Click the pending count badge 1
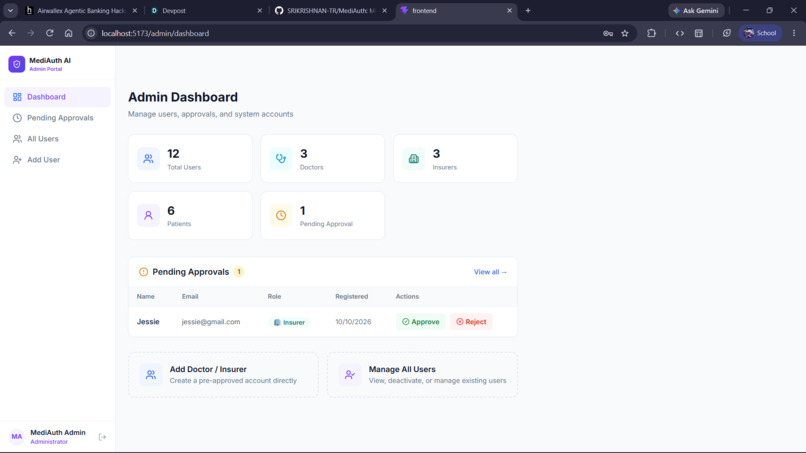This screenshot has width=806, height=453. coord(239,272)
